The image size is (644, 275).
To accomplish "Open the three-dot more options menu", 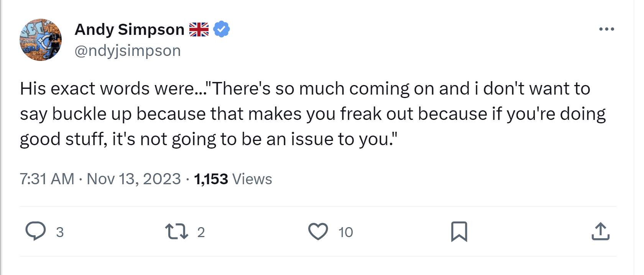I will (x=606, y=29).
